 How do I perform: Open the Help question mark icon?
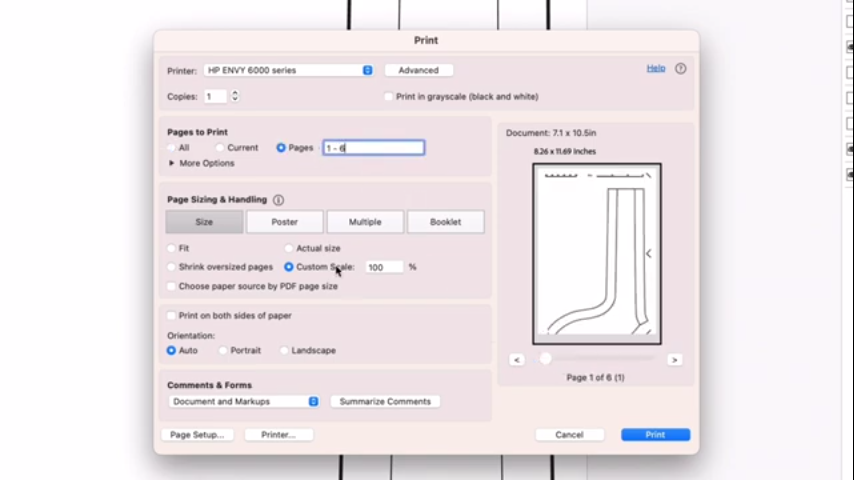pos(680,69)
